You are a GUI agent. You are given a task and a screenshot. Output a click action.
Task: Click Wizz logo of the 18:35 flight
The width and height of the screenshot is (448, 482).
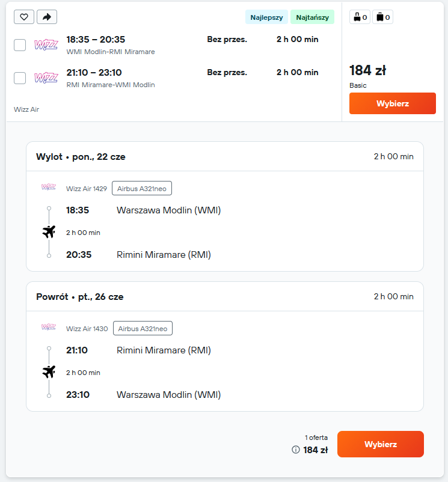tap(46, 45)
